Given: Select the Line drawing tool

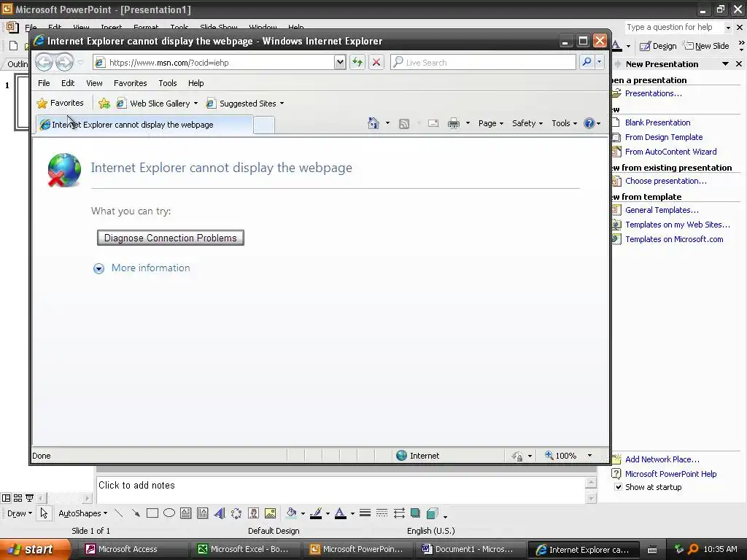Looking at the screenshot, I should tap(119, 513).
